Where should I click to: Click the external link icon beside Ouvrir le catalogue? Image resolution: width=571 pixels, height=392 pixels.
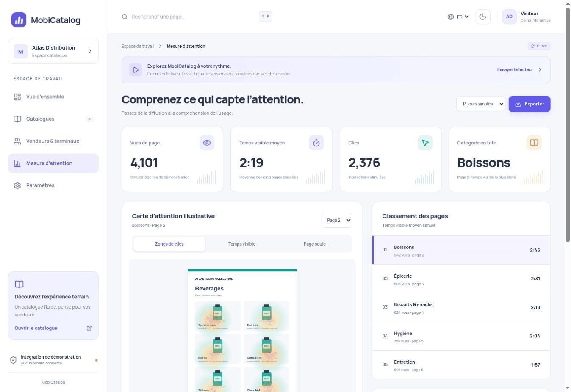(89, 328)
